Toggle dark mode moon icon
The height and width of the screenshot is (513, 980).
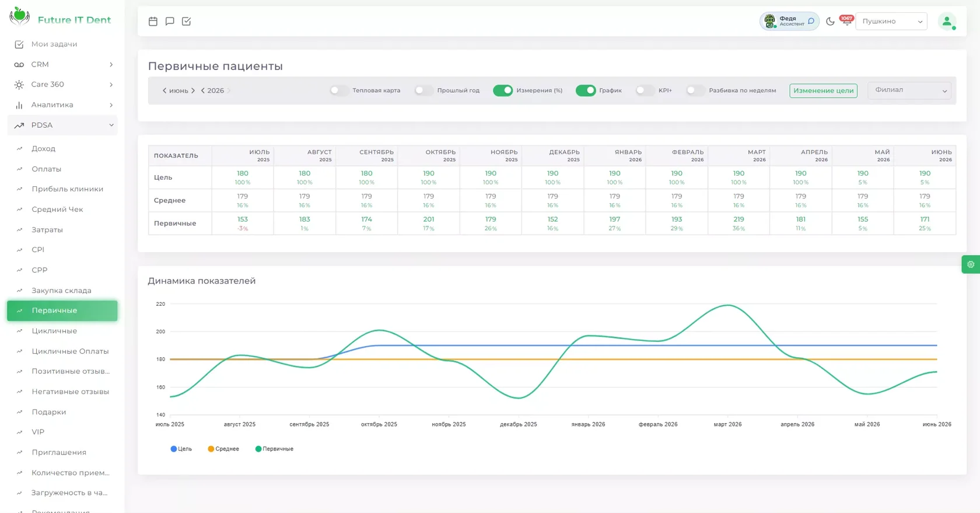(x=830, y=21)
